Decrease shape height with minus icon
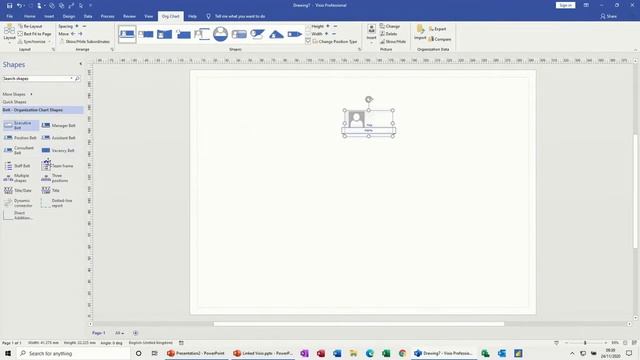This screenshot has width=640, height=360. [336, 26]
